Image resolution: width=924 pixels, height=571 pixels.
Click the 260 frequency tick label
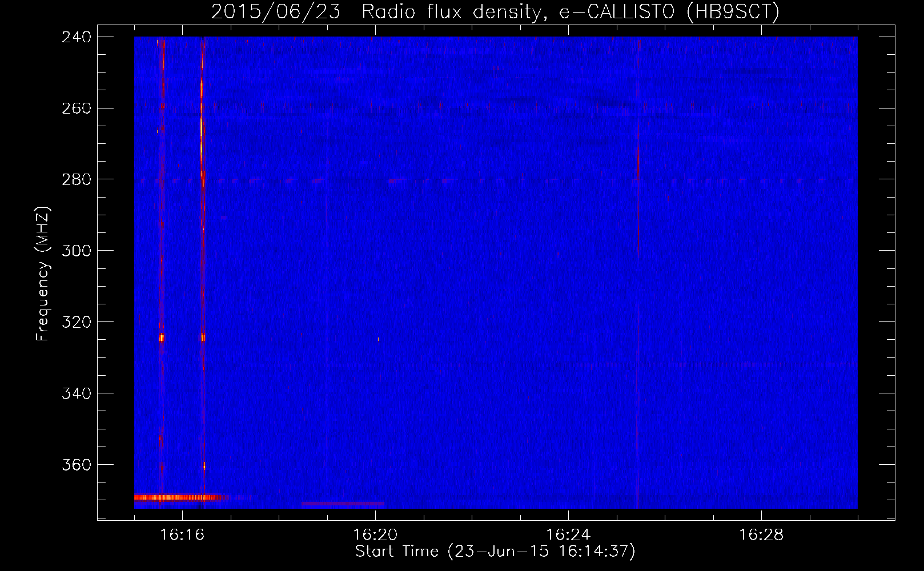[x=77, y=108]
